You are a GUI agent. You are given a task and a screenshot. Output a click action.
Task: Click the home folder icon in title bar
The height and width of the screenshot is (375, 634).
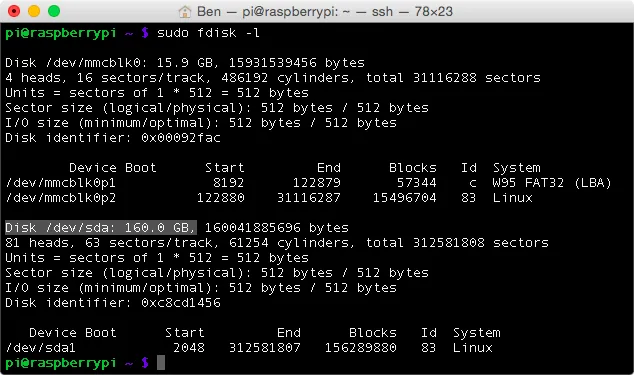(185, 12)
